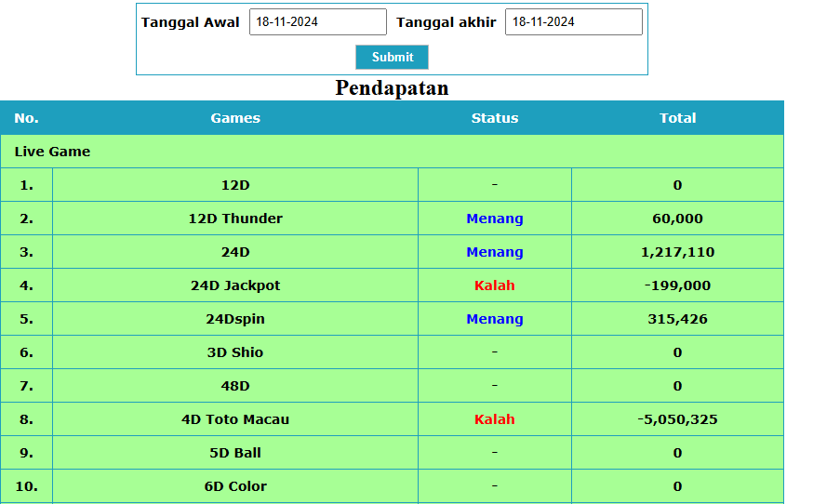
Task: Click row number 1. cell
Action: (26, 185)
